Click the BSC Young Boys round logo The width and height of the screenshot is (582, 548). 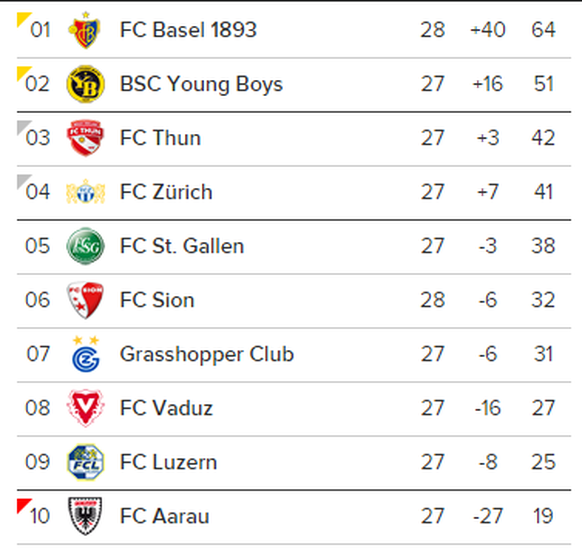tap(85, 84)
